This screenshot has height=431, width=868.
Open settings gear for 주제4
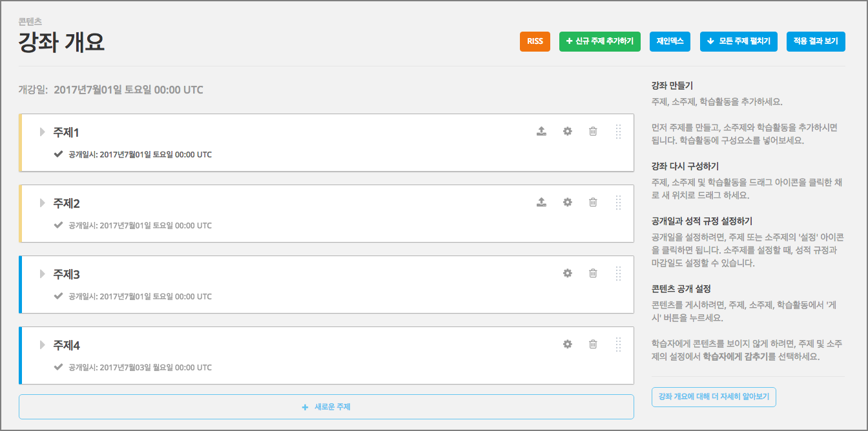coord(567,345)
